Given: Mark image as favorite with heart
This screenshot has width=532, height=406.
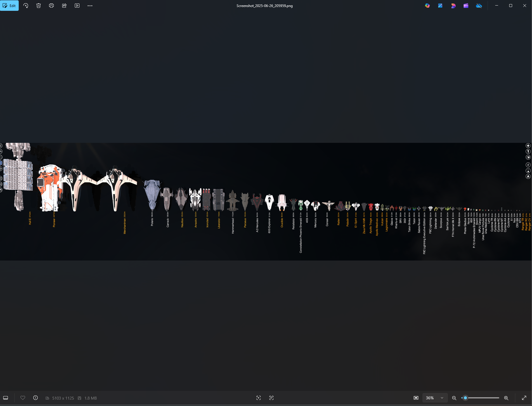Looking at the screenshot, I should 23,398.
